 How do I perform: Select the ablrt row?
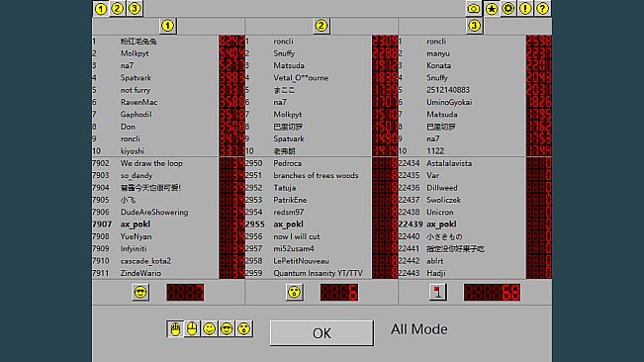pyautogui.click(x=475, y=261)
